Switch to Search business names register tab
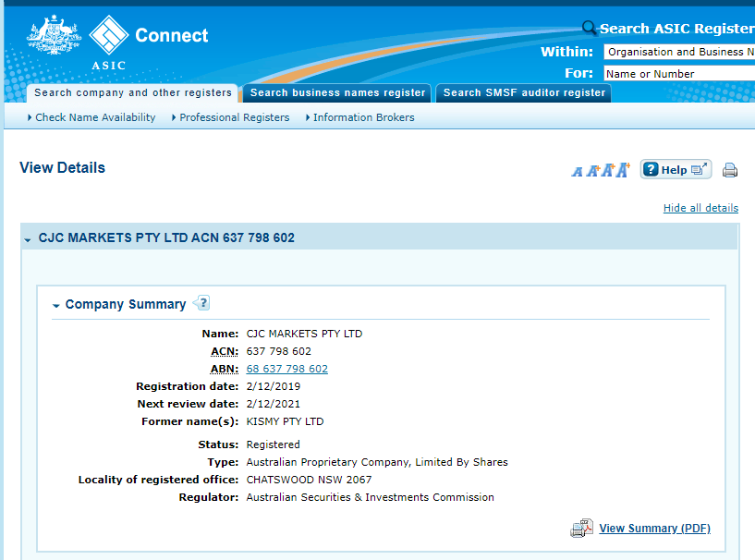Viewport: 755px width, 560px height. point(337,92)
